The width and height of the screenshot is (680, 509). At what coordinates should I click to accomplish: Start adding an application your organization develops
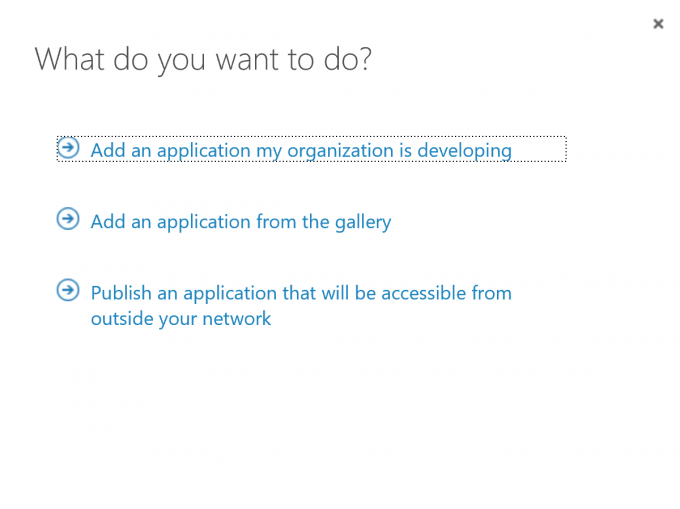300,150
